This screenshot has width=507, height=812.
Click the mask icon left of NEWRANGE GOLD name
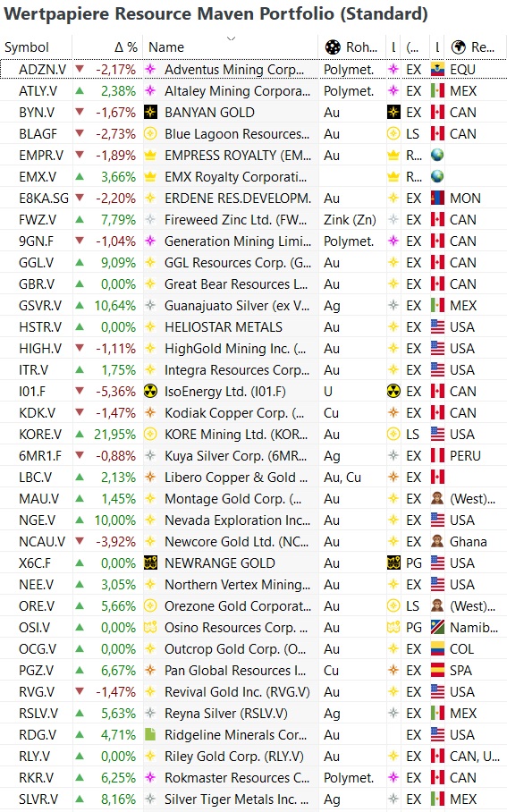150,563
